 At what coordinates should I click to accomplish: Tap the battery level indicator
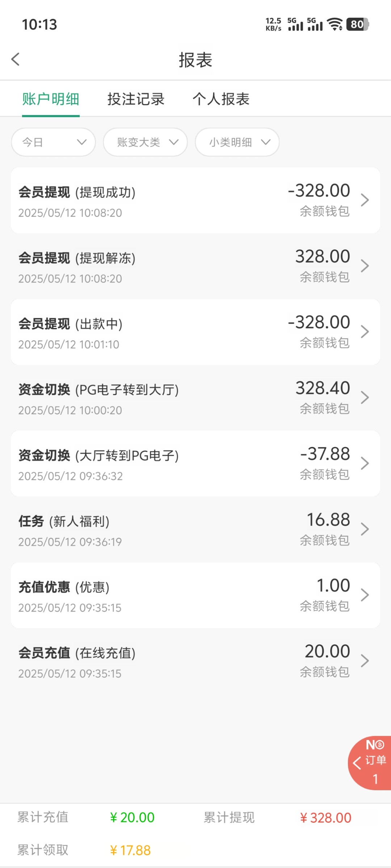coord(357,24)
